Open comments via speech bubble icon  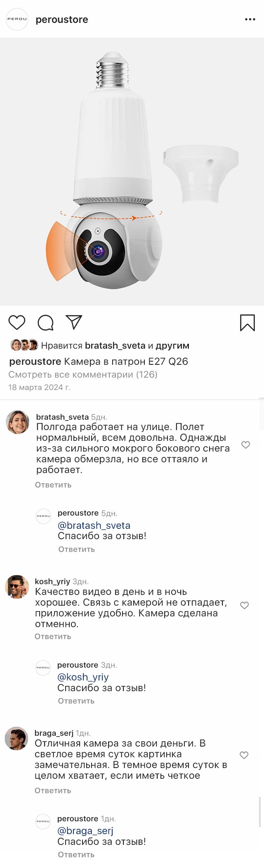click(45, 323)
